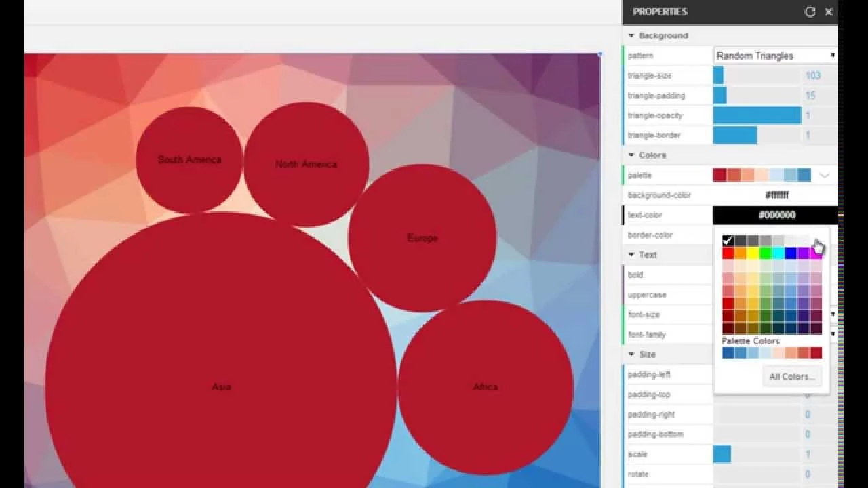Click the uppercase property label
Viewport: 868px width, 488px height.
pyautogui.click(x=647, y=295)
